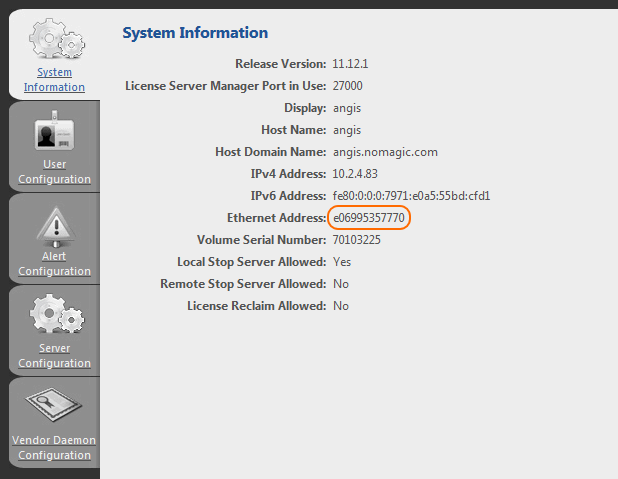618x479 pixels.
Task: Open User Configuration via the ID badge icon
Action: [54, 134]
